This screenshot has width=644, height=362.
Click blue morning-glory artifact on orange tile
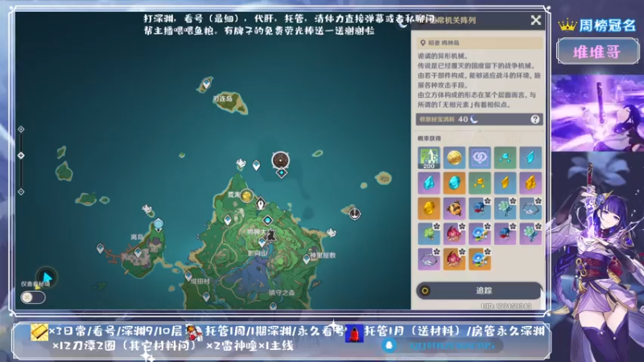pos(479,259)
